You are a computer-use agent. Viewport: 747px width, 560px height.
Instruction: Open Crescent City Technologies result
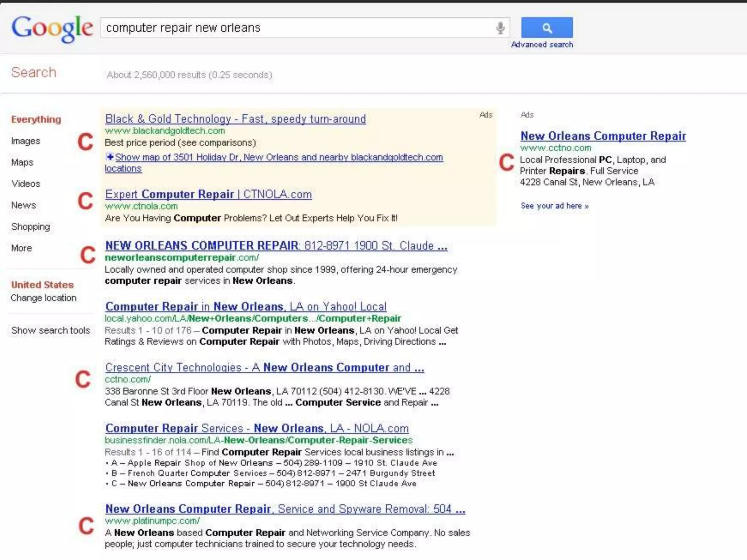[264, 367]
